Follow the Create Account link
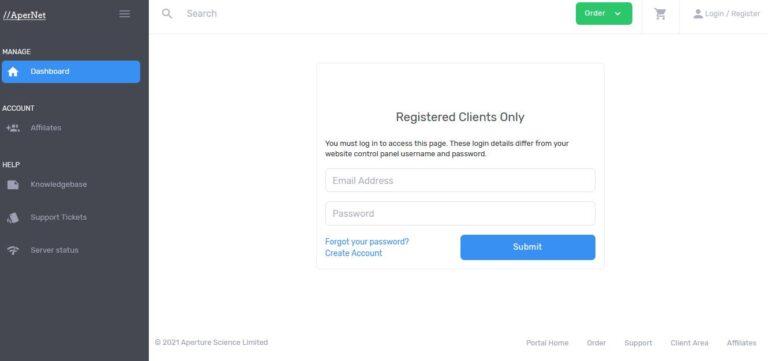 354,253
